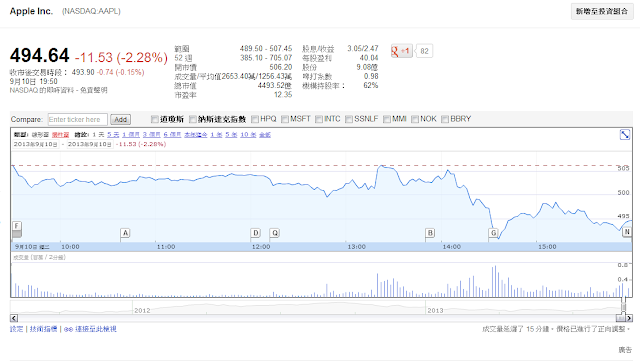Select the 全部 (all) zoom range
The height and width of the screenshot is (362, 640).
[265, 135]
